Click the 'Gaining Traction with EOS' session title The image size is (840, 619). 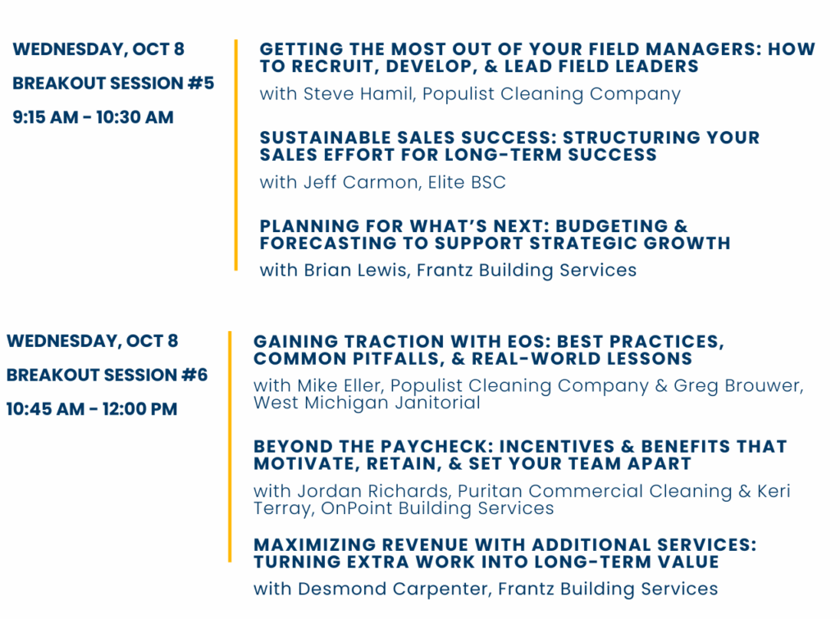489,350
